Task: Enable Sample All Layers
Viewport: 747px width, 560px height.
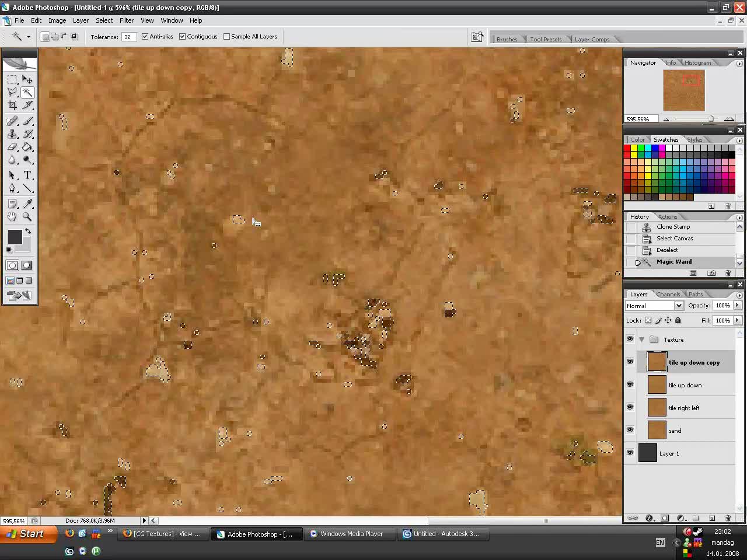Action: [226, 36]
